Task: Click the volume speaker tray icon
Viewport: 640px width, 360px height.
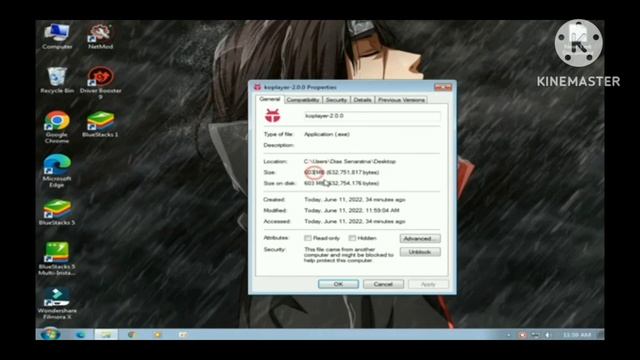Action: 548,335
